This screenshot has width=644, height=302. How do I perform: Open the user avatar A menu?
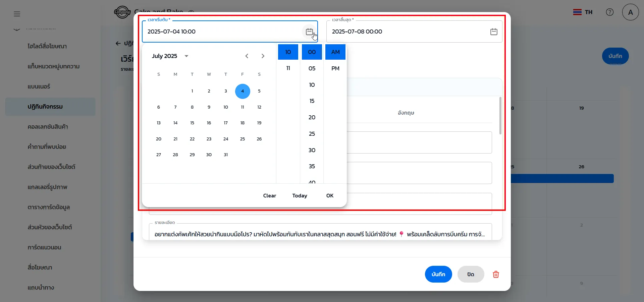pos(630,12)
